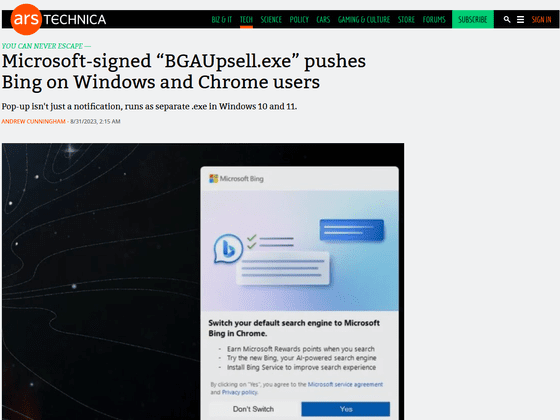
Task: Open the Policy section
Action: (x=299, y=19)
